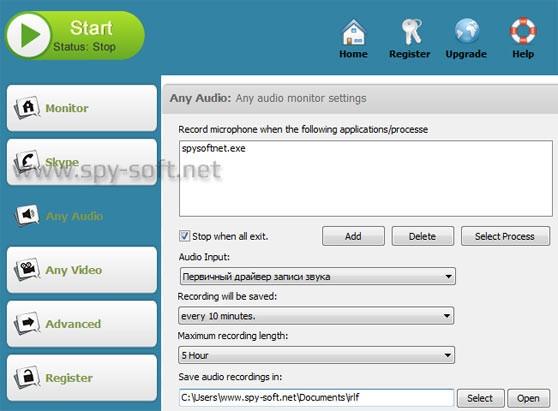Click the Delete button
Screen dimensions: 558x411
coord(423,236)
